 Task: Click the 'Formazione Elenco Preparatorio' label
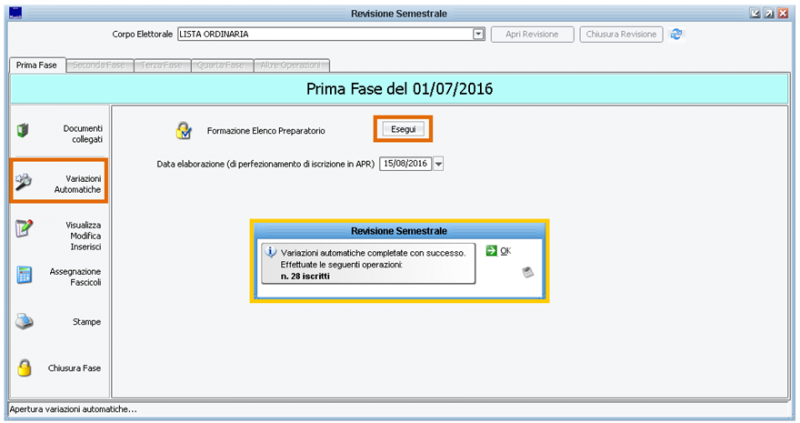coord(266,131)
